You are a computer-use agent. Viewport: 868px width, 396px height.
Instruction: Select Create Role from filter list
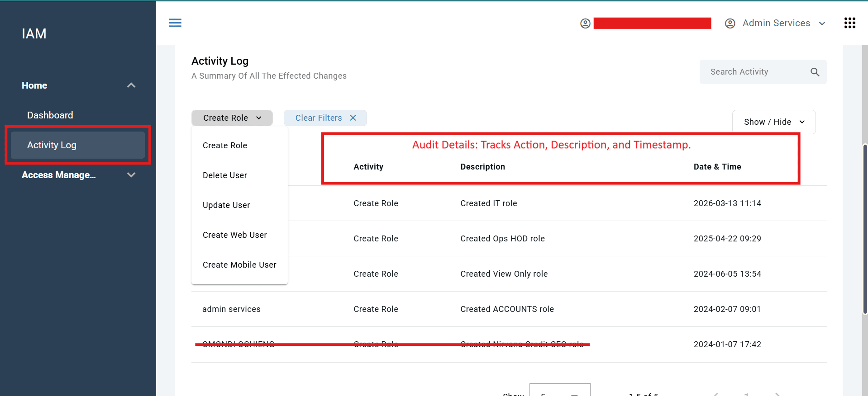point(239,146)
